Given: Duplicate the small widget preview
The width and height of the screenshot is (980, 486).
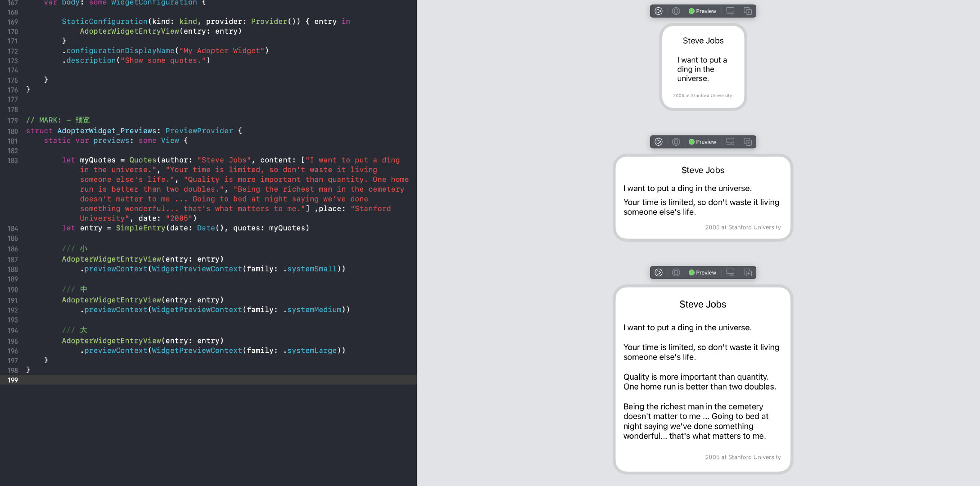Looking at the screenshot, I should (x=748, y=11).
